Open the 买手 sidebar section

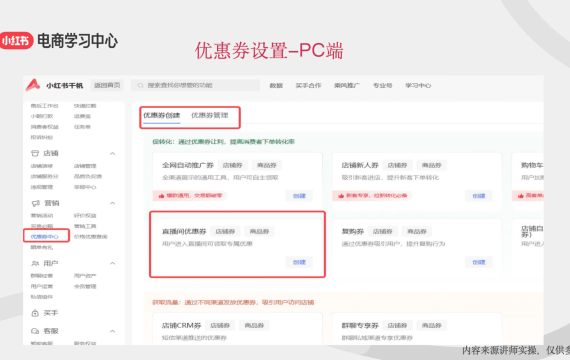[51, 313]
